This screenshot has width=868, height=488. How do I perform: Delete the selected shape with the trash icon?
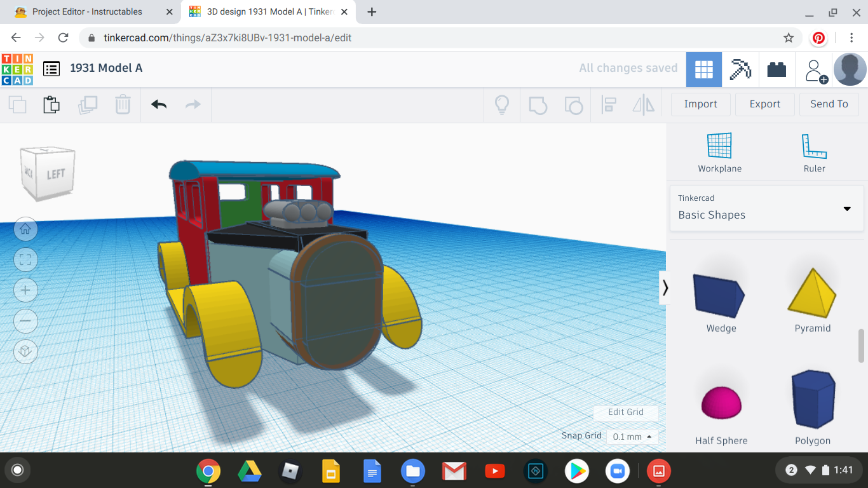[123, 104]
